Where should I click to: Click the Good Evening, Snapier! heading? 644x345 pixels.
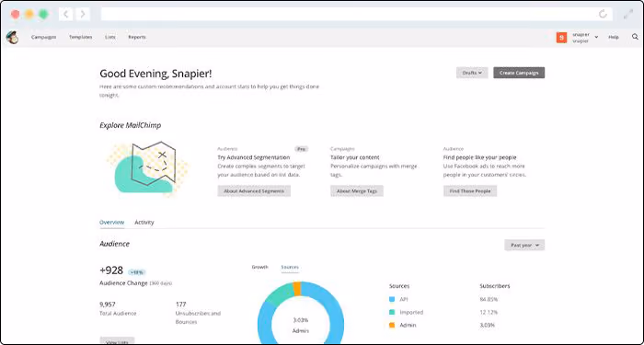155,74
